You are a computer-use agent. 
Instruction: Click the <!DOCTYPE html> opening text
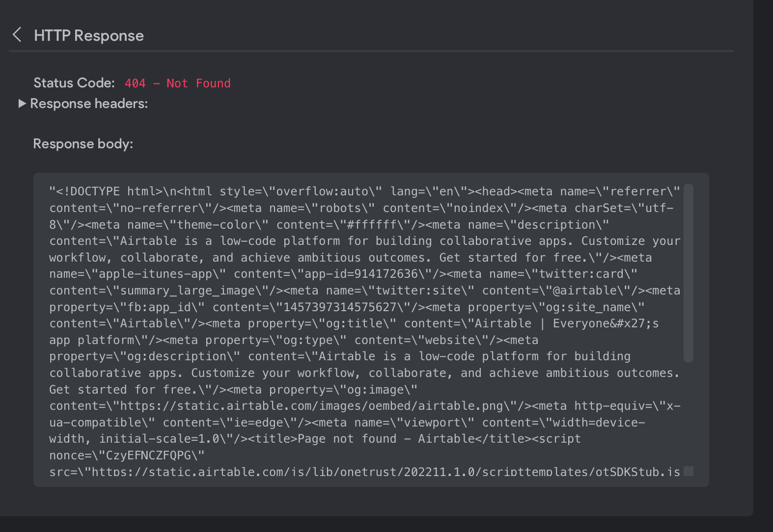(110, 191)
